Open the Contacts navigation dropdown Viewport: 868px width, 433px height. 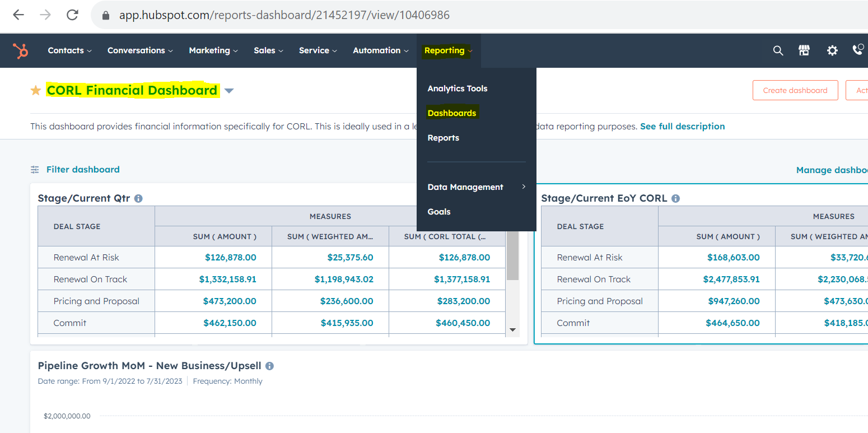click(x=69, y=50)
